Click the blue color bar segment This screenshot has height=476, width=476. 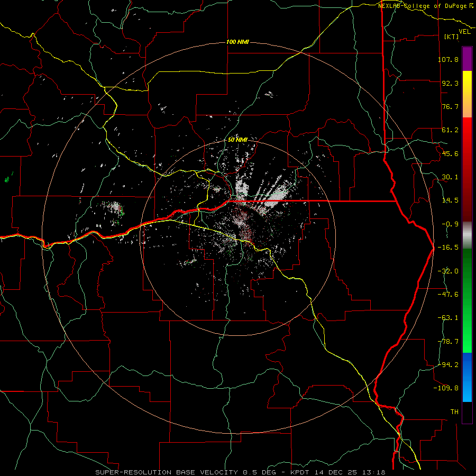click(467, 377)
